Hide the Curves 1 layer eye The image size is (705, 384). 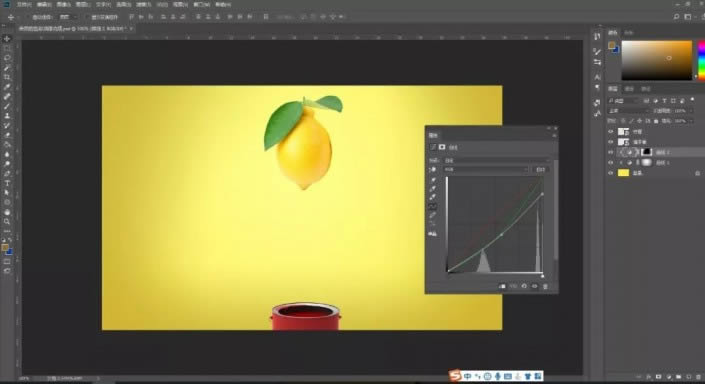tap(611, 163)
